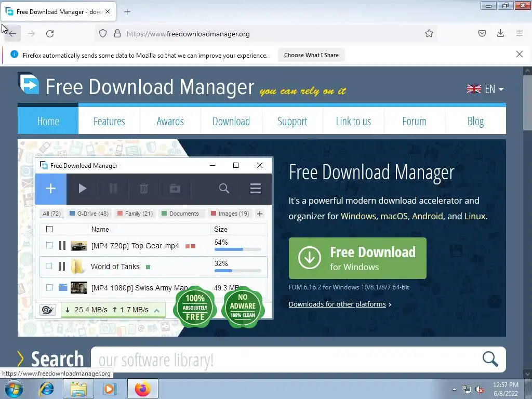Reload the page with refresh icon
The height and width of the screenshot is (399, 532).
pos(50,34)
